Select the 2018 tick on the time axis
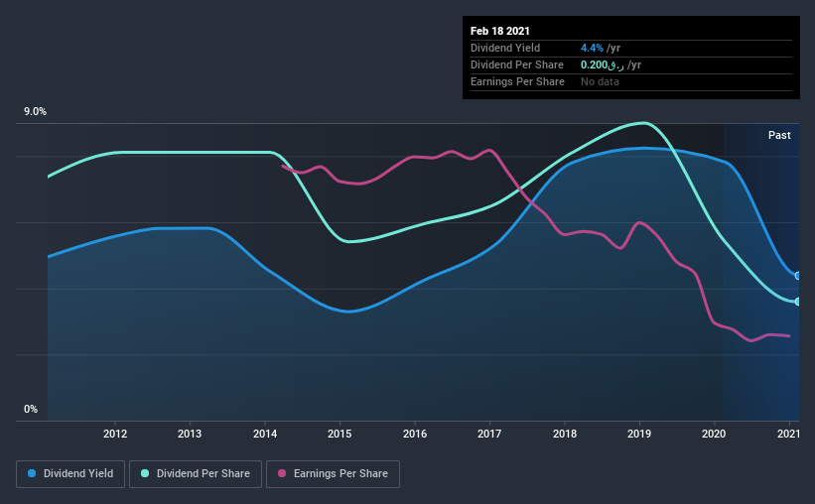 (x=565, y=434)
